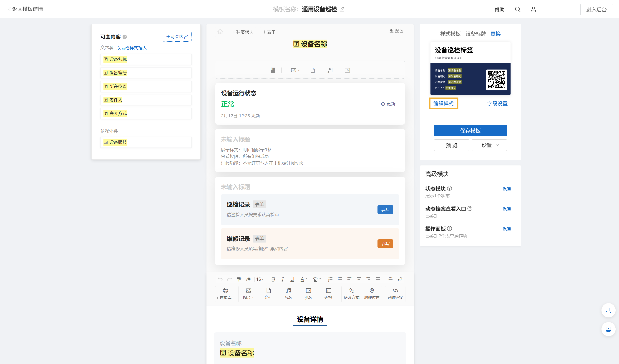Screen dimensions: 619x364
Task: Click help icon next to 操作面板
Action: 449,229
